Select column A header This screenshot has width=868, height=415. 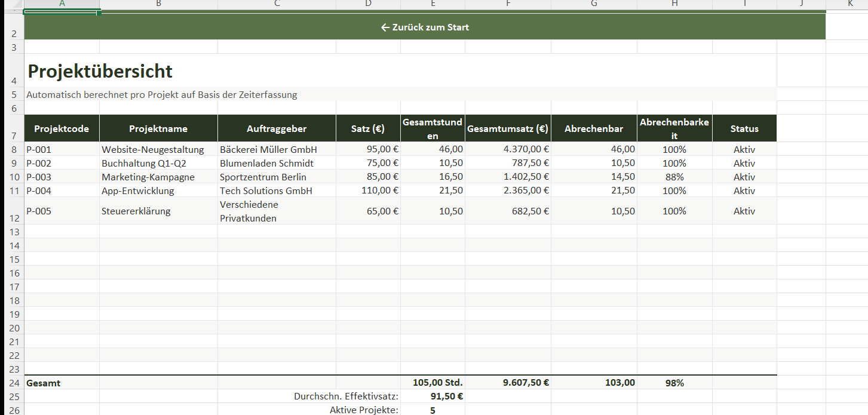62,4
